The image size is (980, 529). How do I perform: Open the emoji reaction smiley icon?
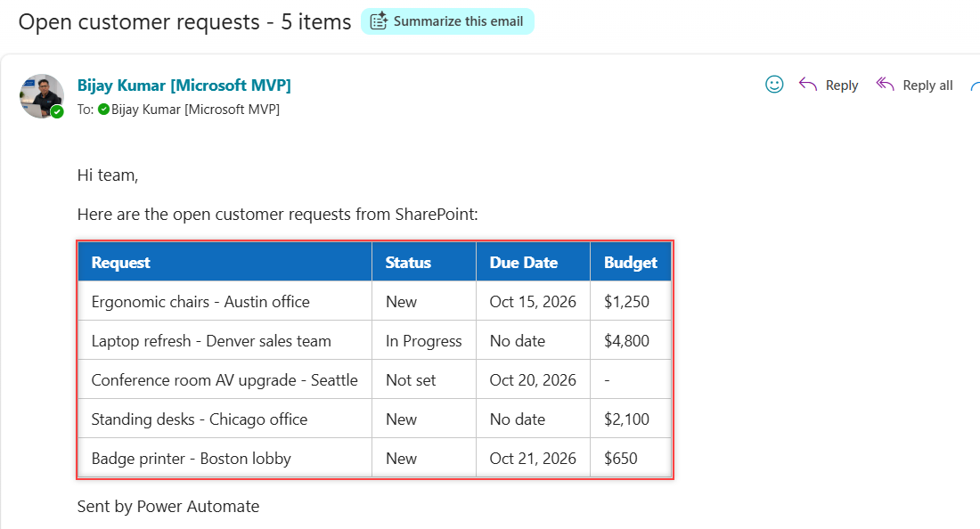coord(774,85)
